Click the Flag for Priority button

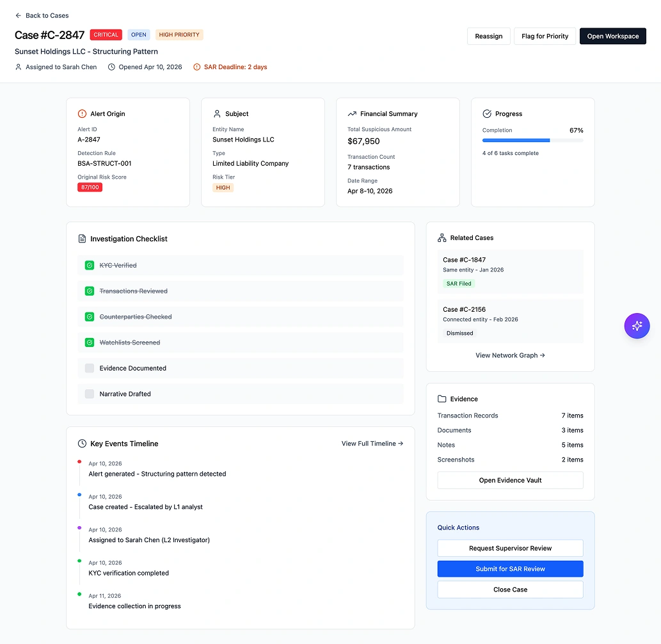point(545,36)
